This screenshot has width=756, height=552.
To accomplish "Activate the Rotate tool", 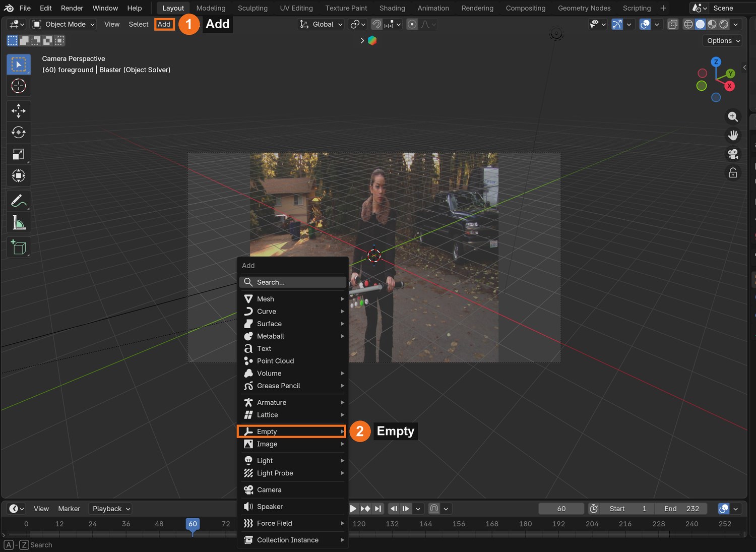I will pos(19,133).
